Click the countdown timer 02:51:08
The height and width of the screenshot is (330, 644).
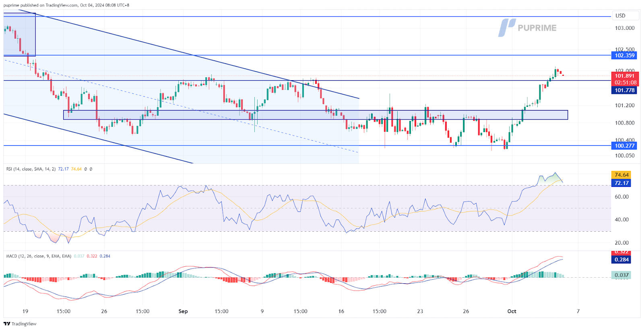coord(625,83)
